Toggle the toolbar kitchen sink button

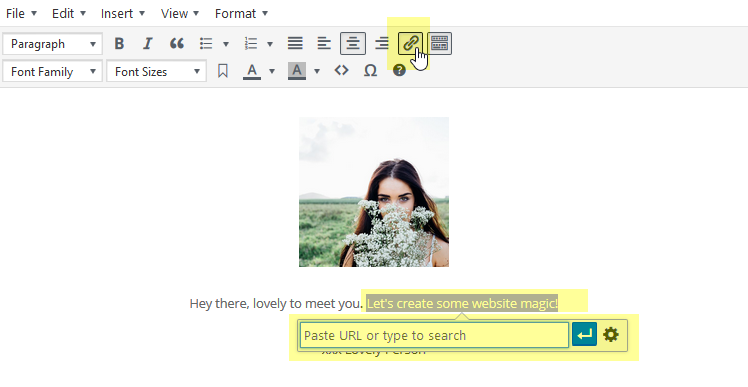[x=439, y=43]
